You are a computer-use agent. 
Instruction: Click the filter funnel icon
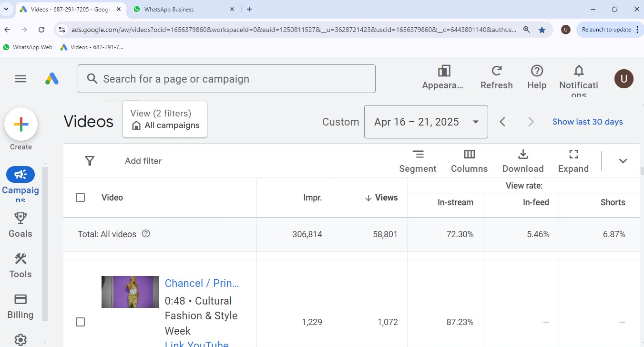[x=90, y=161]
